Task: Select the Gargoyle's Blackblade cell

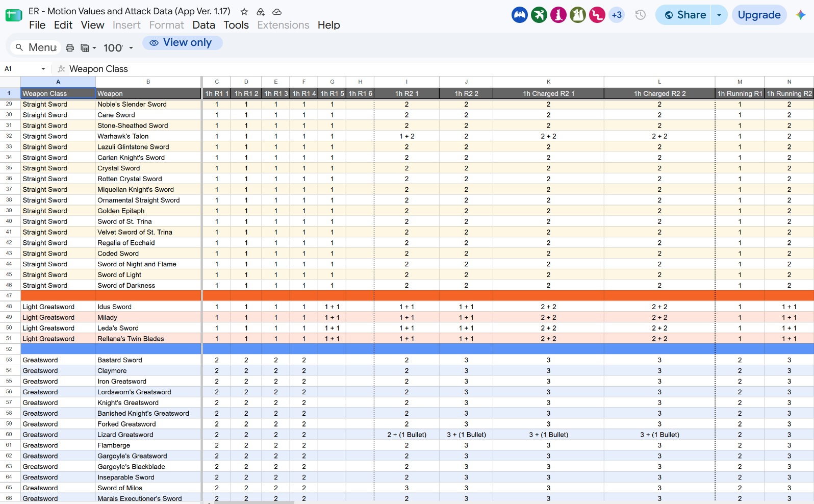Action: click(148, 467)
